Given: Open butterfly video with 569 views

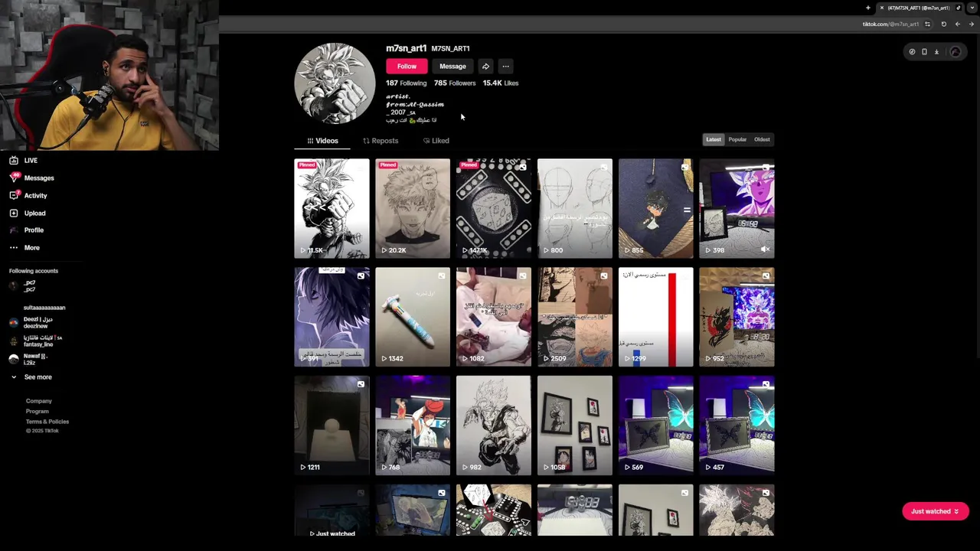Looking at the screenshot, I should (656, 425).
